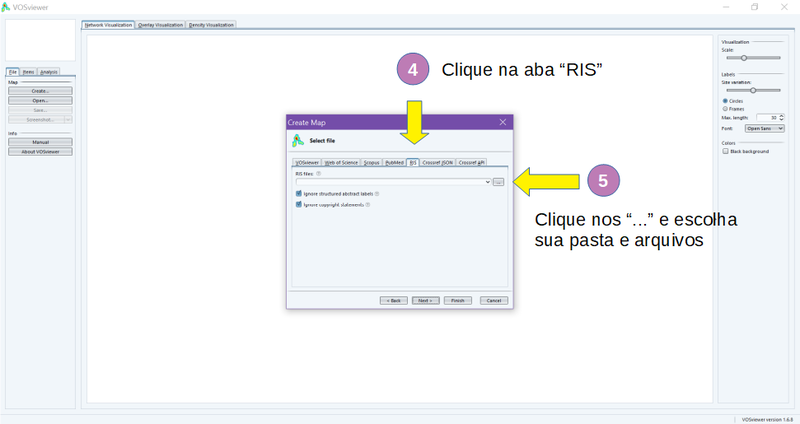The width and height of the screenshot is (800, 424).
Task: Select the File tab in left panel
Action: (13, 72)
